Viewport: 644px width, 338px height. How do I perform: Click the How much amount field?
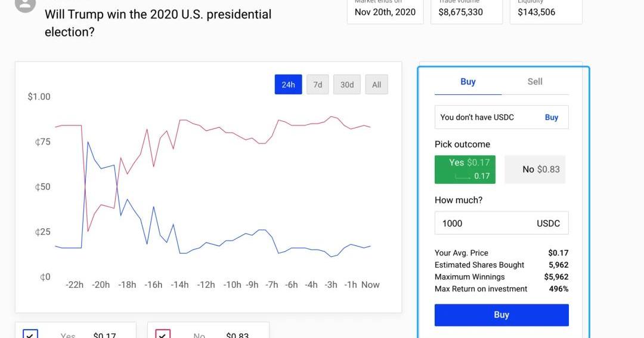483,223
